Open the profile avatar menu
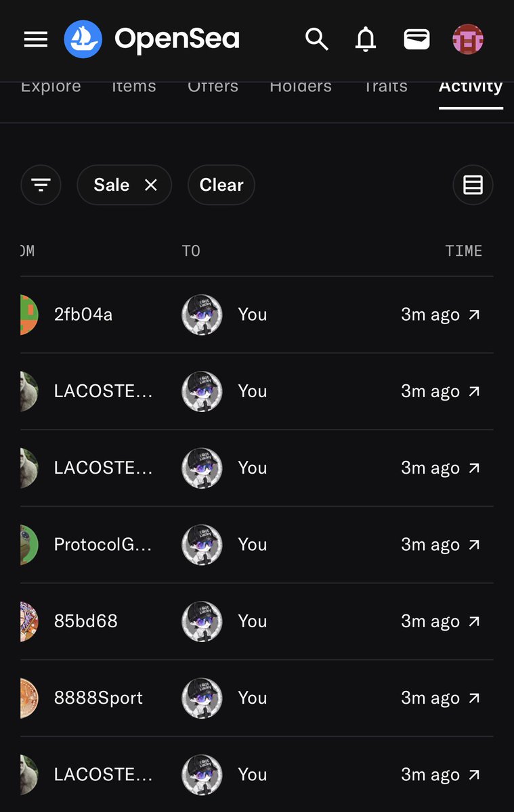Image resolution: width=514 pixels, height=812 pixels. click(468, 40)
